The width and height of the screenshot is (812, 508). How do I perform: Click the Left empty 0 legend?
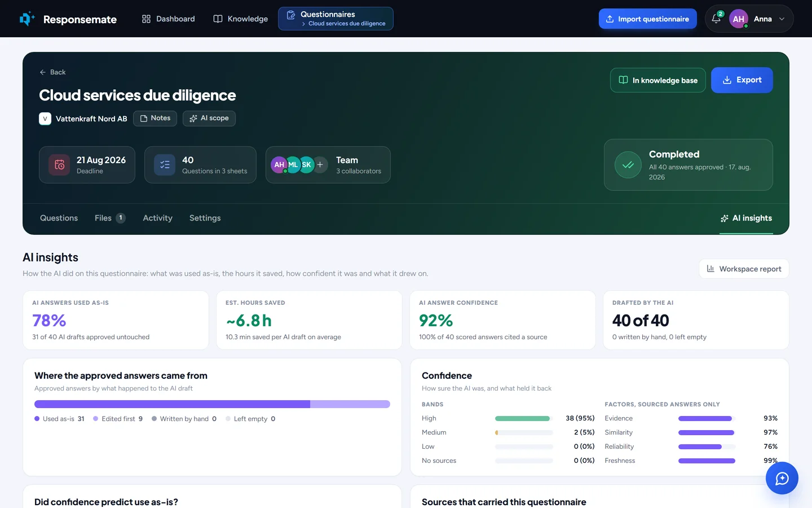[250, 419]
